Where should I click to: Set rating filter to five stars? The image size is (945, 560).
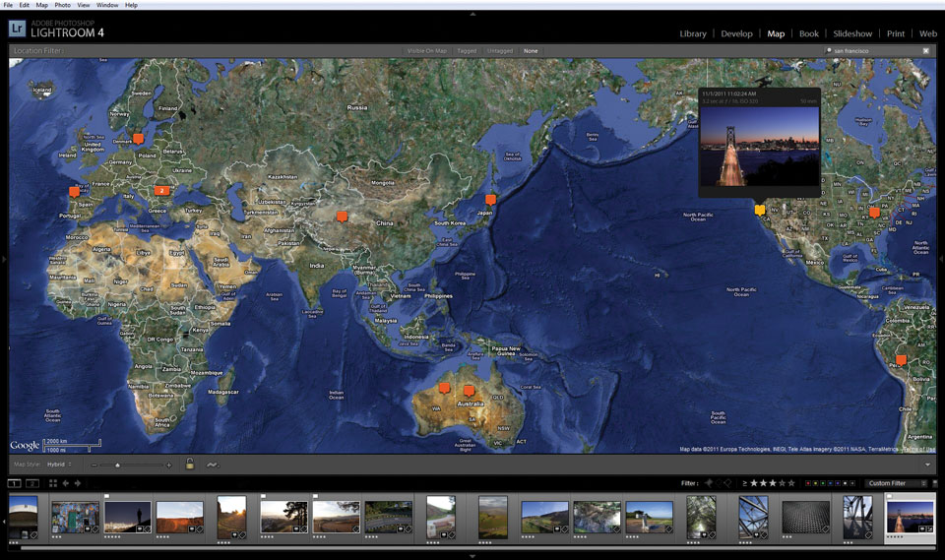pos(791,483)
